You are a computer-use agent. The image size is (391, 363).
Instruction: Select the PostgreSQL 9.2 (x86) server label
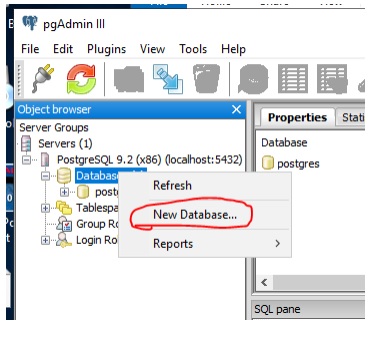(x=150, y=160)
